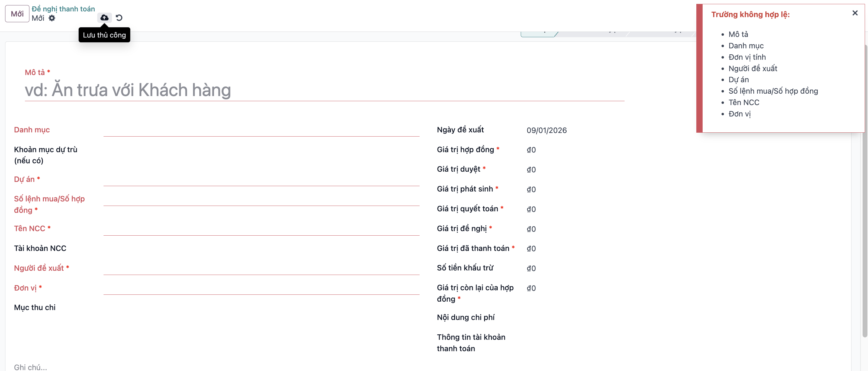Click the Mục thu chi field
This screenshot has height=371, width=868.
coord(261,308)
